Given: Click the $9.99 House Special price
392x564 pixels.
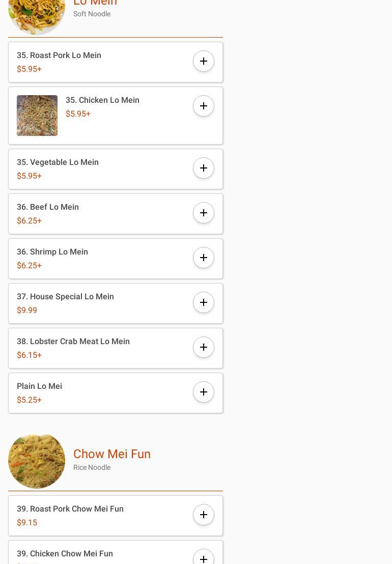Looking at the screenshot, I should pyautogui.click(x=27, y=311).
